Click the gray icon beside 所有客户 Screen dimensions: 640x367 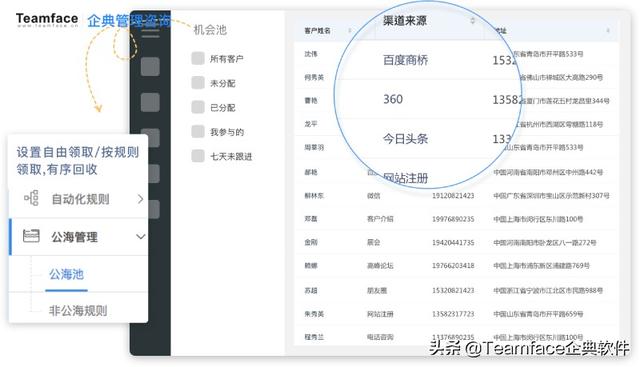(x=198, y=58)
